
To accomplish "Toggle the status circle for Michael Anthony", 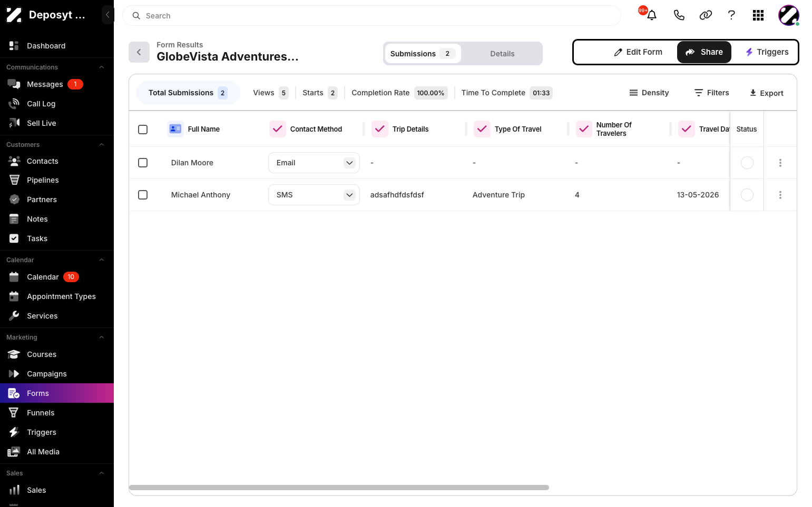I will click(747, 195).
